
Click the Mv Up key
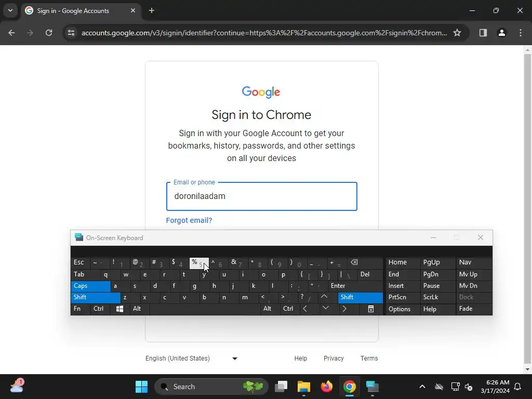click(474, 274)
